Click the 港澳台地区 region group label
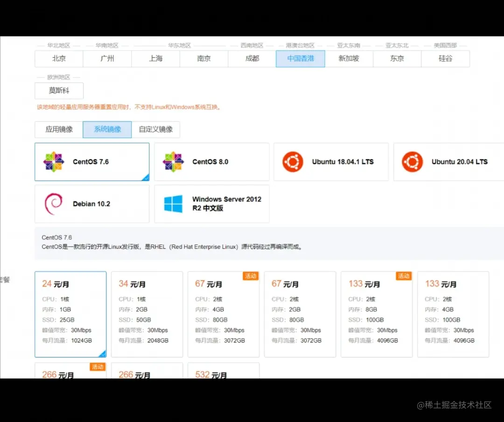504x422 pixels. tap(300, 45)
